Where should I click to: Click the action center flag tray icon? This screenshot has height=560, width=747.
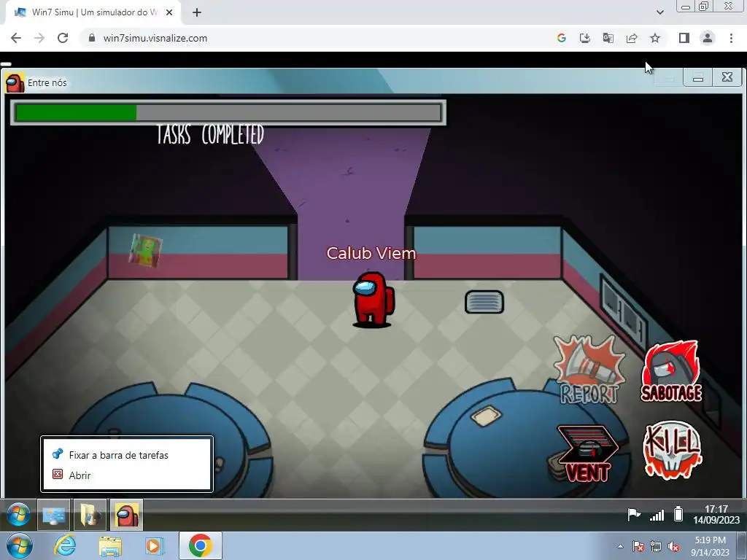pyautogui.click(x=634, y=515)
